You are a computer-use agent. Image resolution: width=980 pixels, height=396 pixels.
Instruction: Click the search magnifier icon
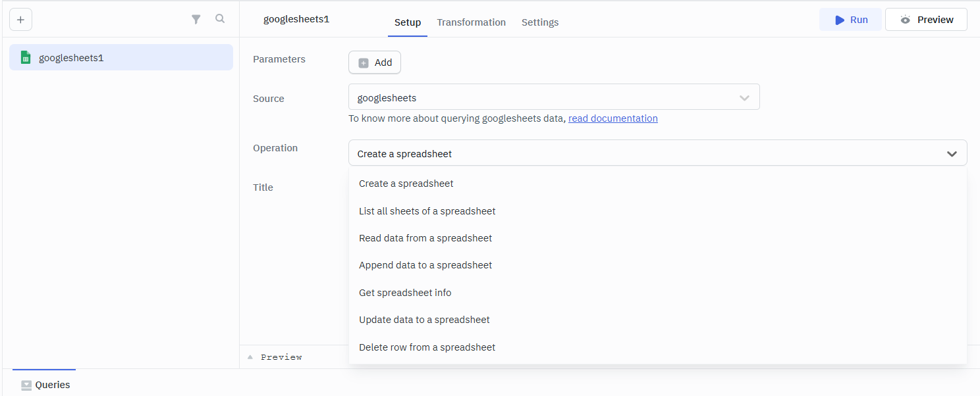(x=220, y=19)
